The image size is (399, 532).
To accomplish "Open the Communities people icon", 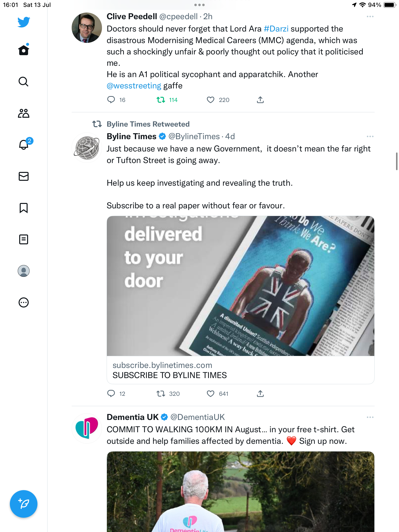I will (x=24, y=113).
